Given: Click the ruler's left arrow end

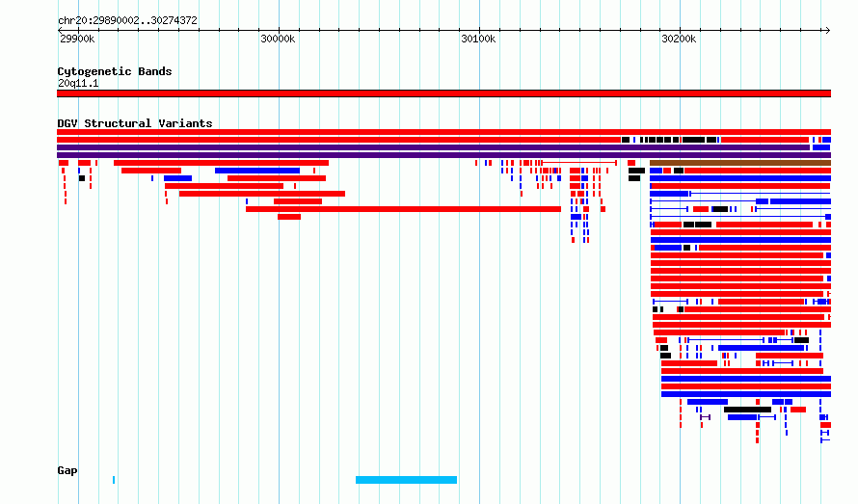Looking at the screenshot, I should pyautogui.click(x=60, y=30).
